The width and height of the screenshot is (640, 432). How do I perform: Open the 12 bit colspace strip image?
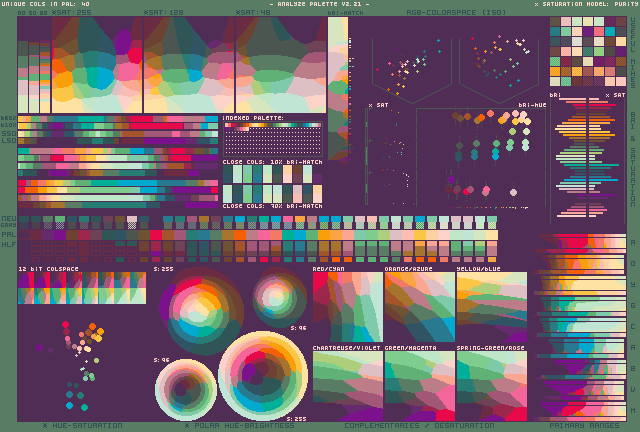click(82, 288)
